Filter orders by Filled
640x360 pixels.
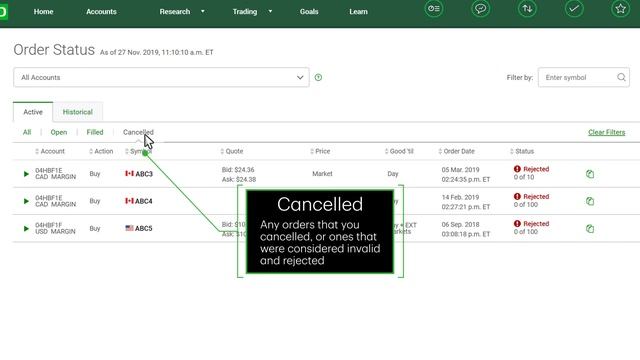(x=95, y=132)
